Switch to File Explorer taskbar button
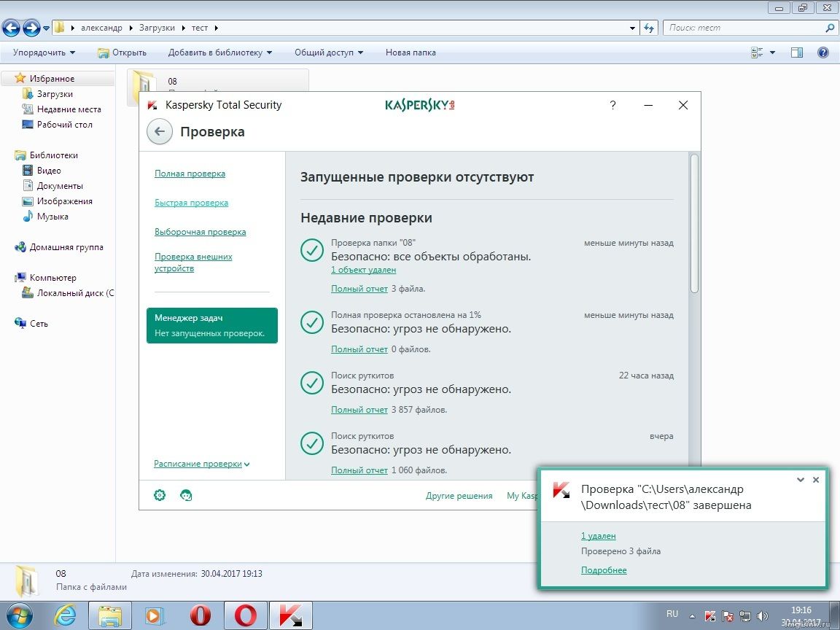 pos(110,616)
